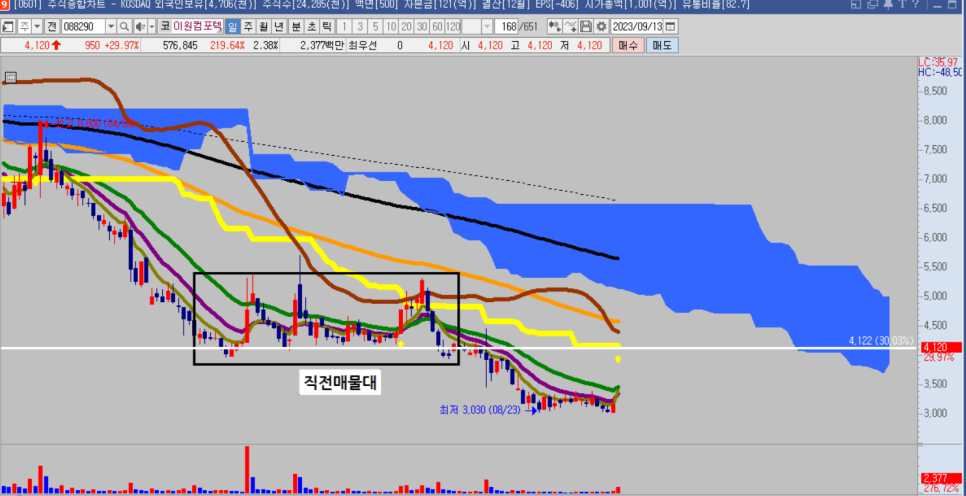Image resolution: width=966 pixels, height=496 pixels.
Task: Click the LC:35.97 label
Action: coord(939,62)
